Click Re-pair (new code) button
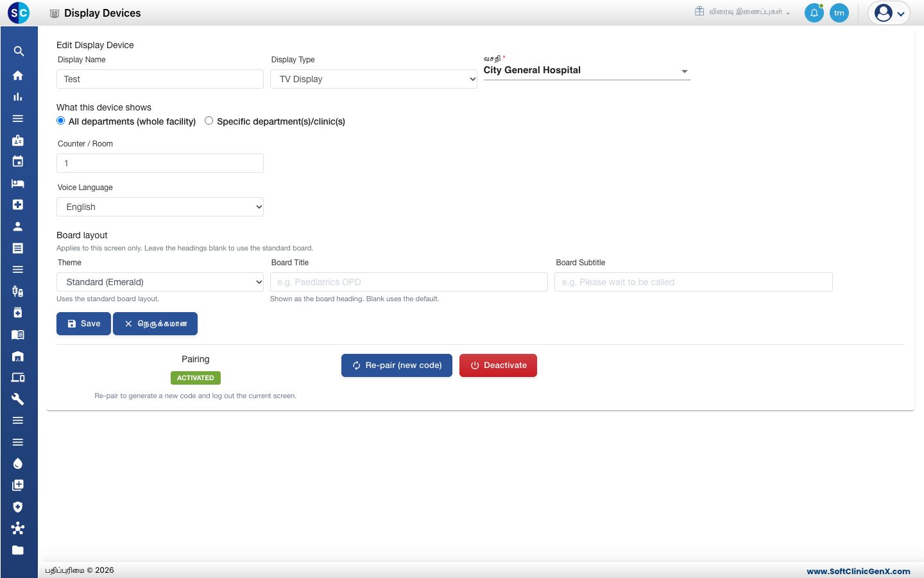This screenshot has height=578, width=924. (397, 365)
